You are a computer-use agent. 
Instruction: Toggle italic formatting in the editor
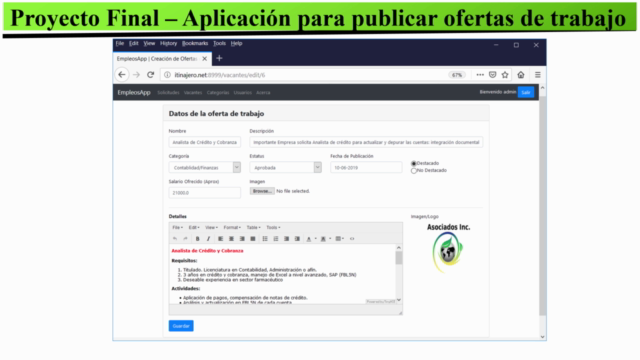pos(208,239)
